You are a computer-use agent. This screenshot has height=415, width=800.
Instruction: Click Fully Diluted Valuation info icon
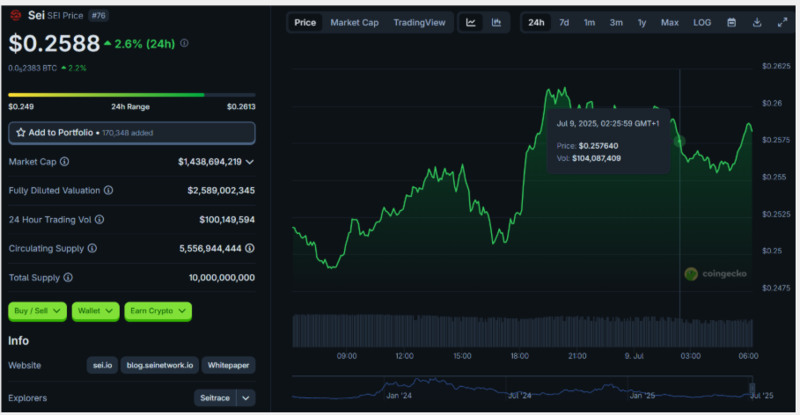108,190
